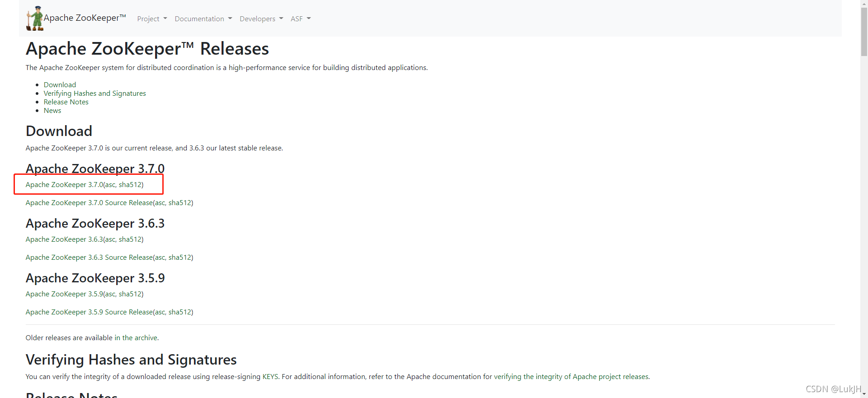Click the vertical scrollbar thumb

[x=864, y=32]
